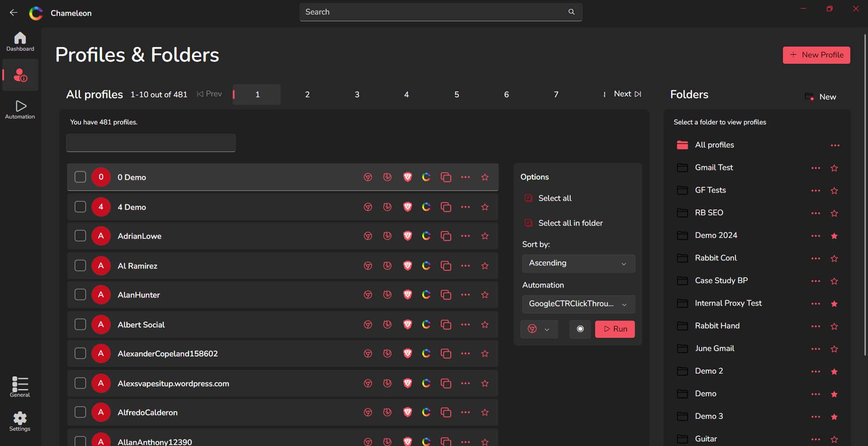Tick the checkbox for 0 Demo
This screenshot has width=868, height=446.
(x=80, y=177)
